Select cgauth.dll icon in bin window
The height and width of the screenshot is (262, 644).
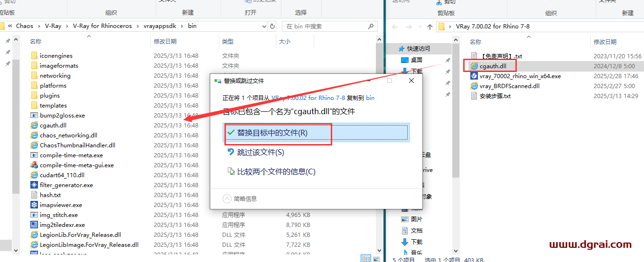[34, 125]
